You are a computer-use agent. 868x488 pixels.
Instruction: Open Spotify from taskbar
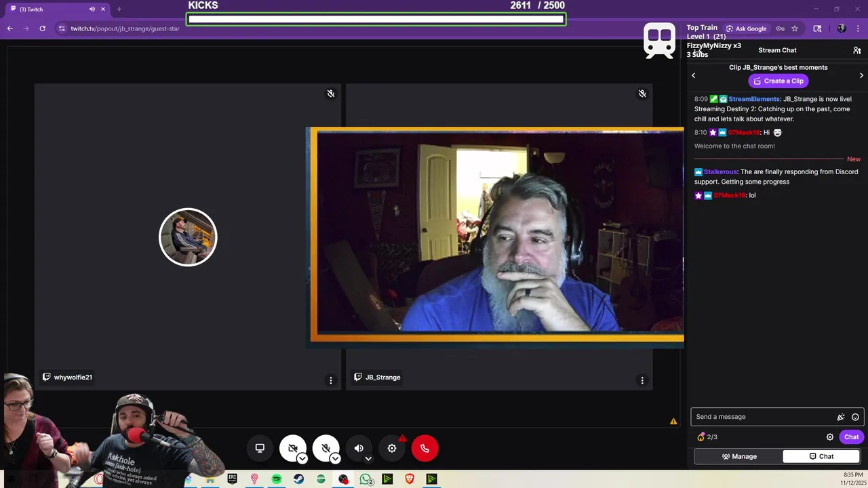pyautogui.click(x=277, y=479)
